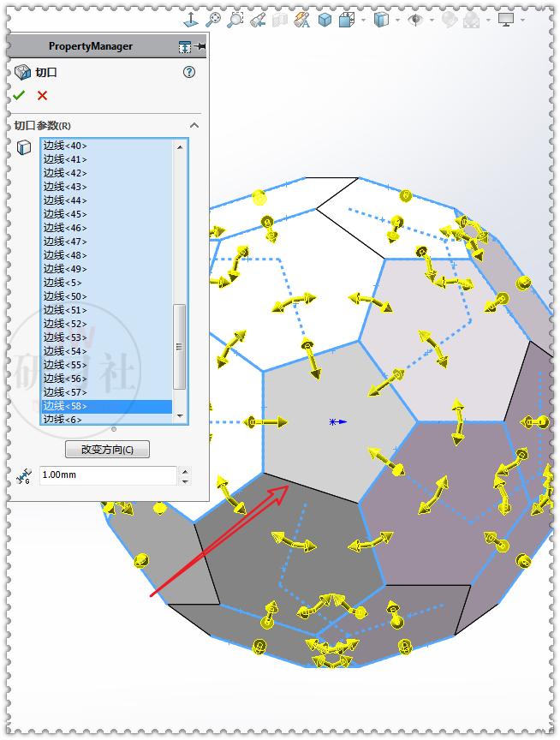
Task: Click the View Orientation axis icon
Action: pos(191,20)
